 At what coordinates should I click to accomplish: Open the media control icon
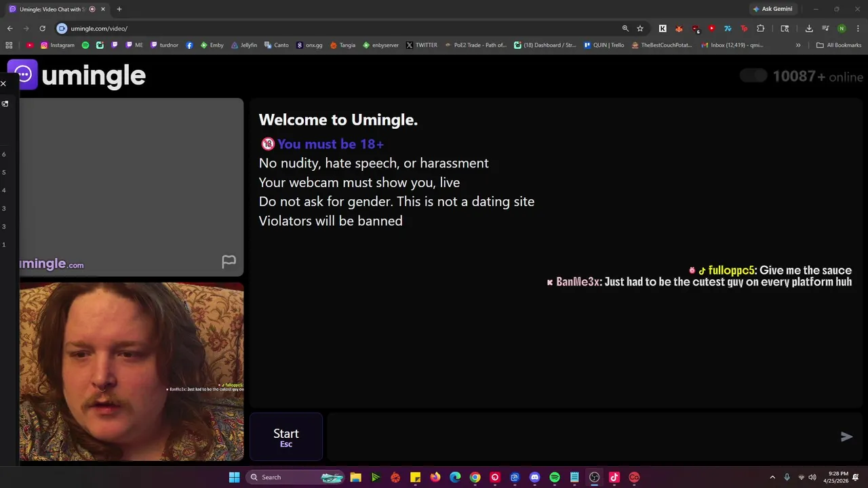[825, 28]
